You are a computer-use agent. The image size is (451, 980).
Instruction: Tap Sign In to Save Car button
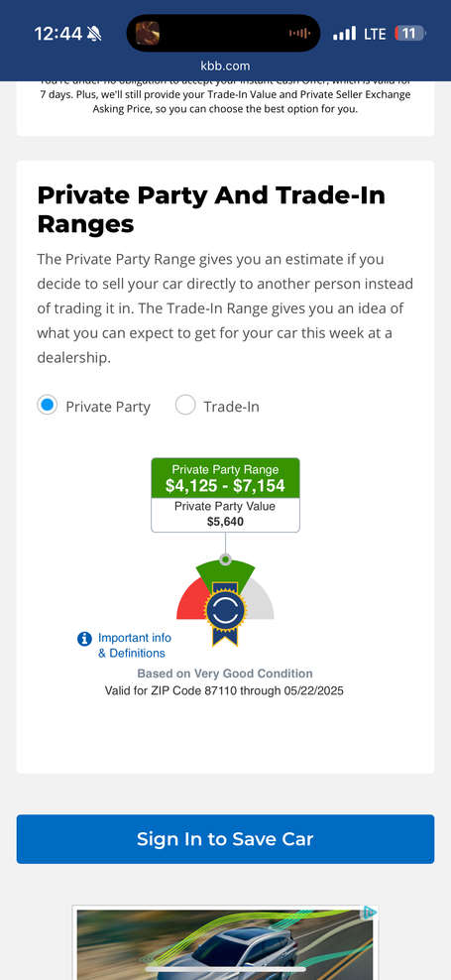click(225, 839)
